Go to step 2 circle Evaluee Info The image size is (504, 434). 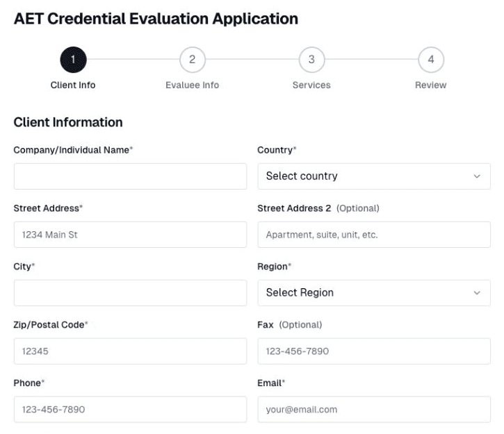[x=192, y=60]
